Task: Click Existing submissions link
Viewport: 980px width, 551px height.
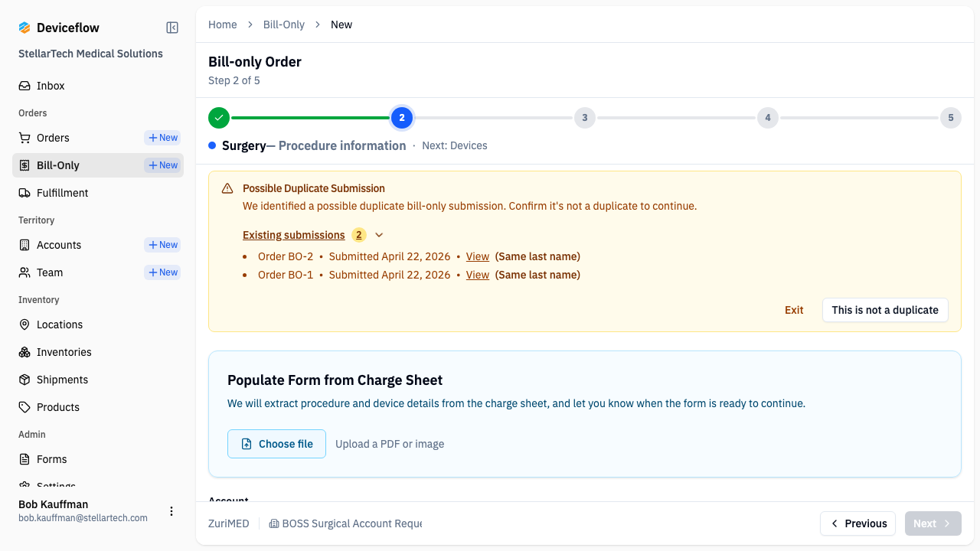Action: point(294,235)
